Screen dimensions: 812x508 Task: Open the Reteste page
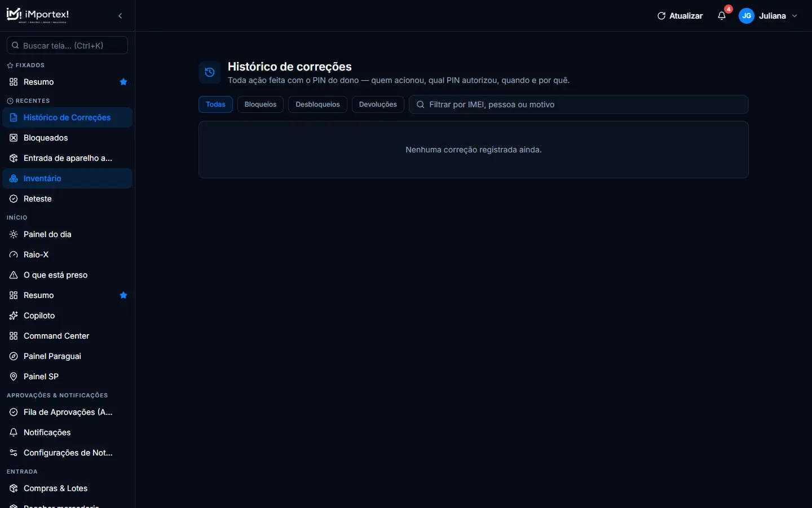click(x=67, y=199)
